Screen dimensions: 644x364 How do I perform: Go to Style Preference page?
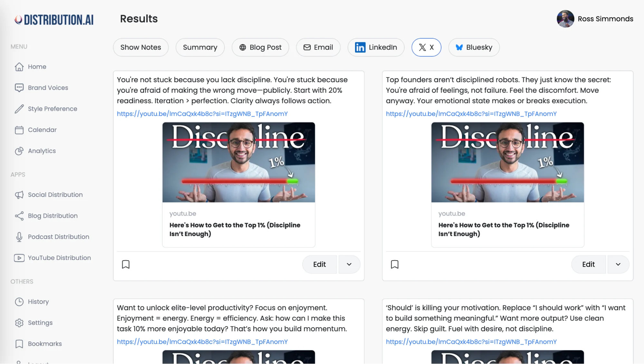[x=53, y=109]
